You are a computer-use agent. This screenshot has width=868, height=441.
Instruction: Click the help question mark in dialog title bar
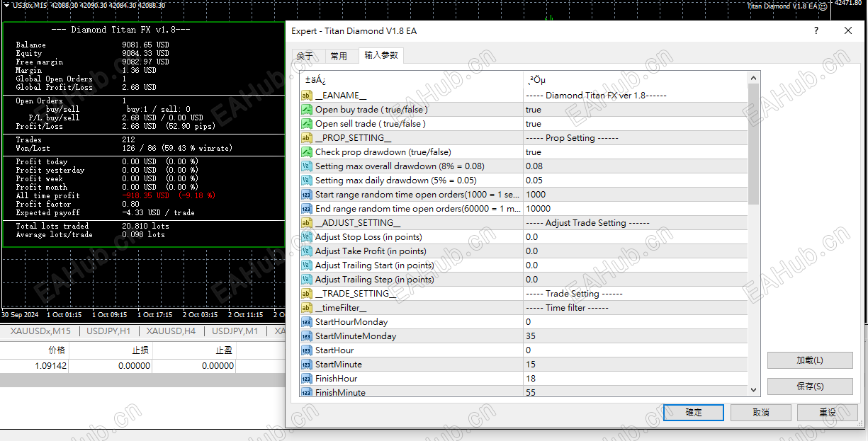pyautogui.click(x=816, y=30)
